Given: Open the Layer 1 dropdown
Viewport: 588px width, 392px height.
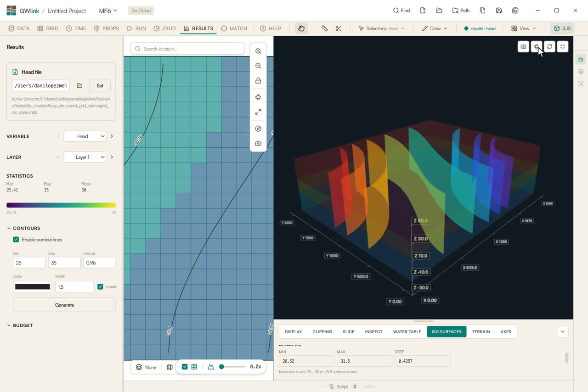Looking at the screenshot, I should pyautogui.click(x=85, y=157).
